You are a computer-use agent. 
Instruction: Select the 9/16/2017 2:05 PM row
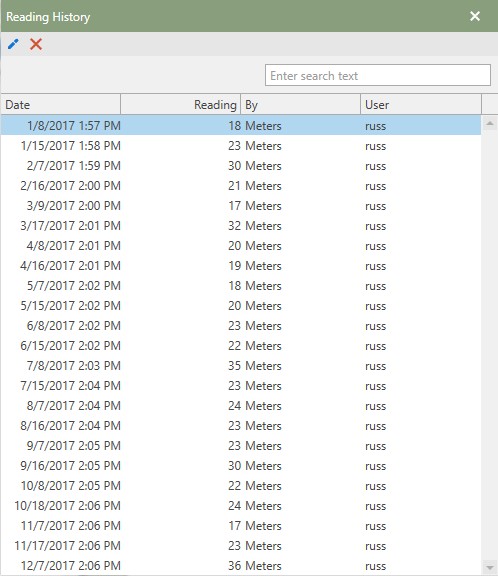click(241, 466)
